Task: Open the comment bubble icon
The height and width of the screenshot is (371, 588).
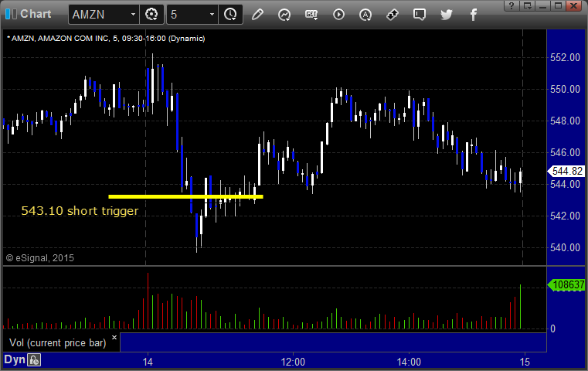Action: [420, 15]
